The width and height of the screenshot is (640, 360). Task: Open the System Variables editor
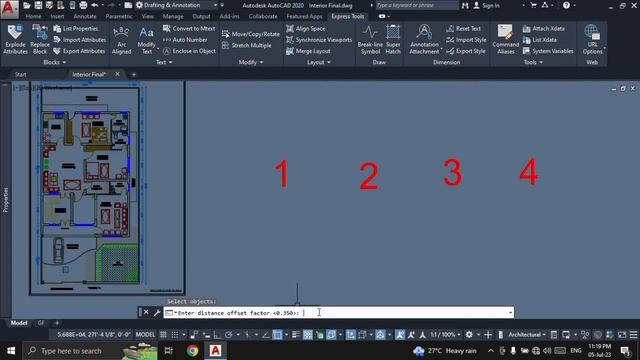tap(548, 51)
